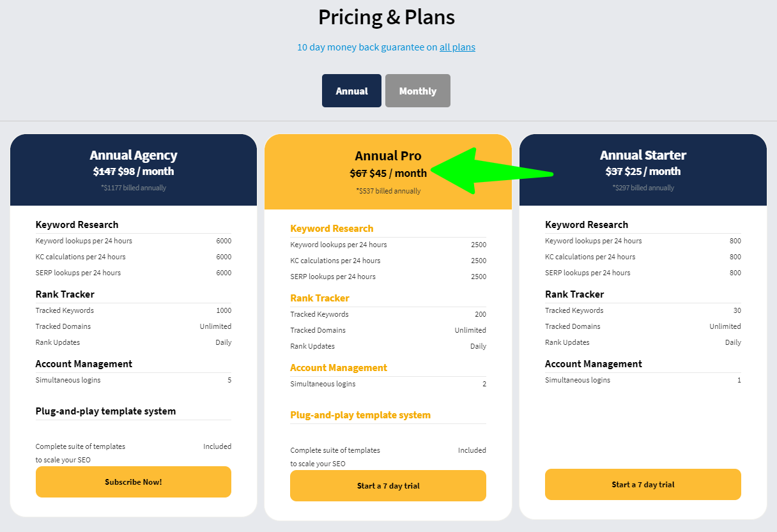Select the Annual pricing tab
The height and width of the screenshot is (532, 777).
[351, 90]
